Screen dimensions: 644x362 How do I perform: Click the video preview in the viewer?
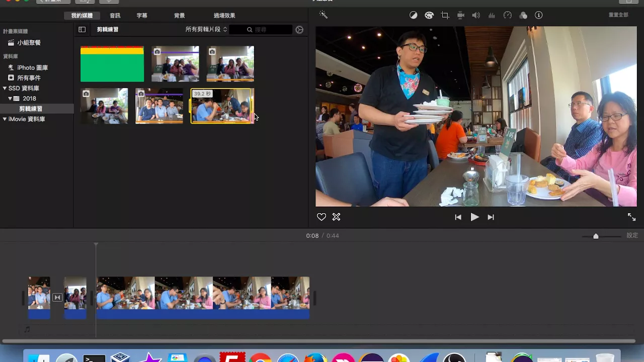coord(476,116)
